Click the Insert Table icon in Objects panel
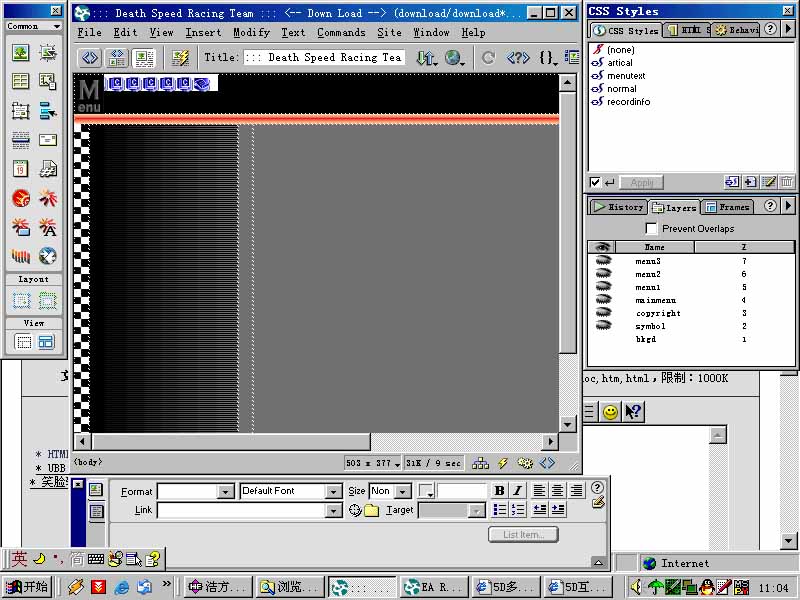800x600 pixels. (x=20, y=82)
